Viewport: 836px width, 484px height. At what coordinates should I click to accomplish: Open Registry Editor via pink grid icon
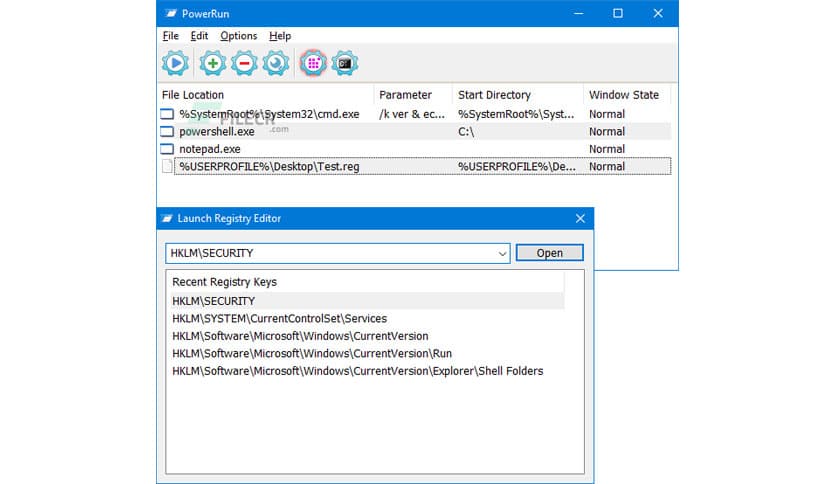pyautogui.click(x=312, y=63)
